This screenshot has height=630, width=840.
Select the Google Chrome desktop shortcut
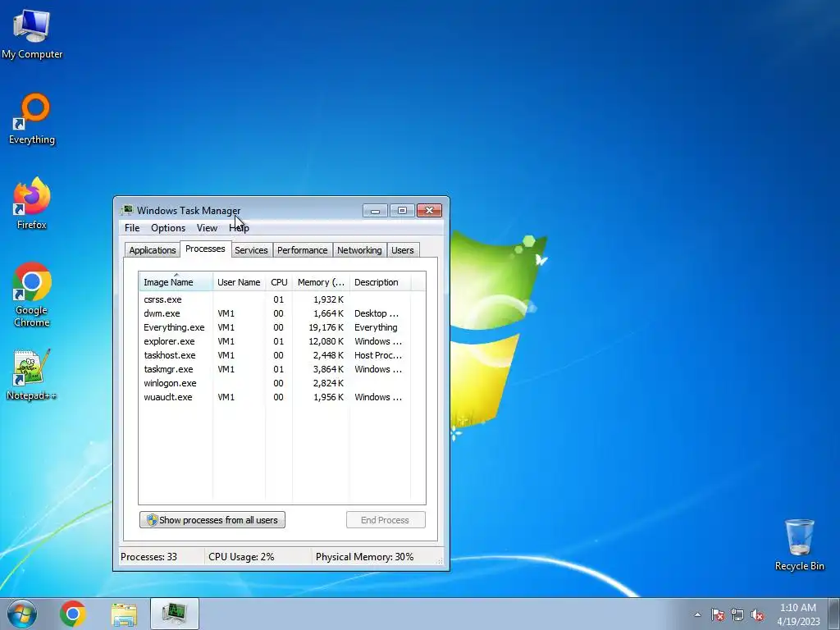pos(32,294)
